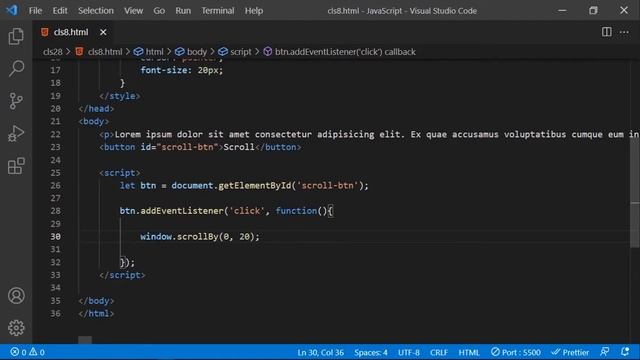Click the Prettier status bar item
Image resolution: width=640 pixels, height=360 pixels.
570,352
